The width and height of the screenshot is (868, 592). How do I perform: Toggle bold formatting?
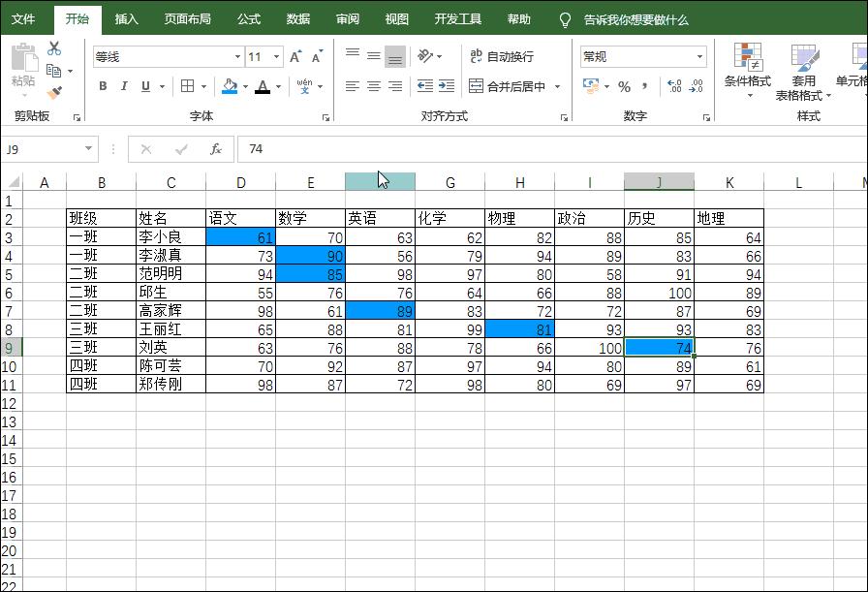(x=102, y=86)
